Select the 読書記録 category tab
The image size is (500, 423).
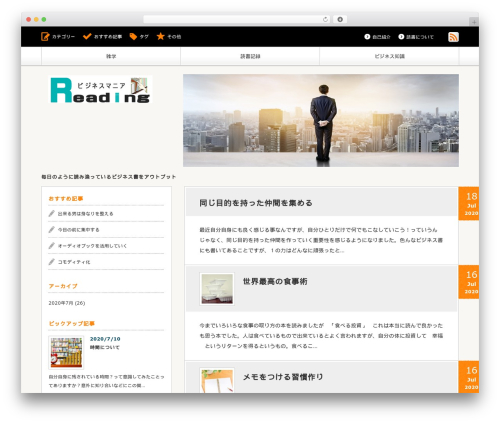(250, 56)
